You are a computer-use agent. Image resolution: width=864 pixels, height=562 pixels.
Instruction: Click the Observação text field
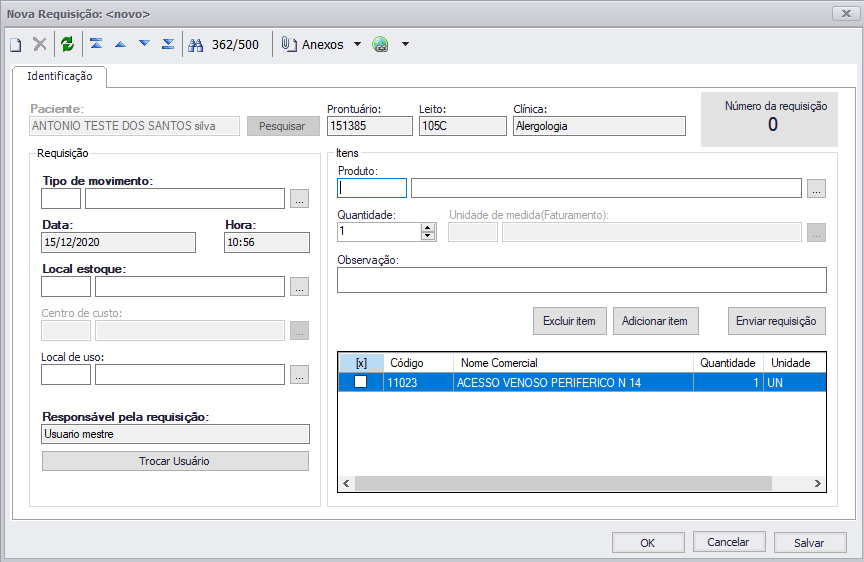click(582, 280)
